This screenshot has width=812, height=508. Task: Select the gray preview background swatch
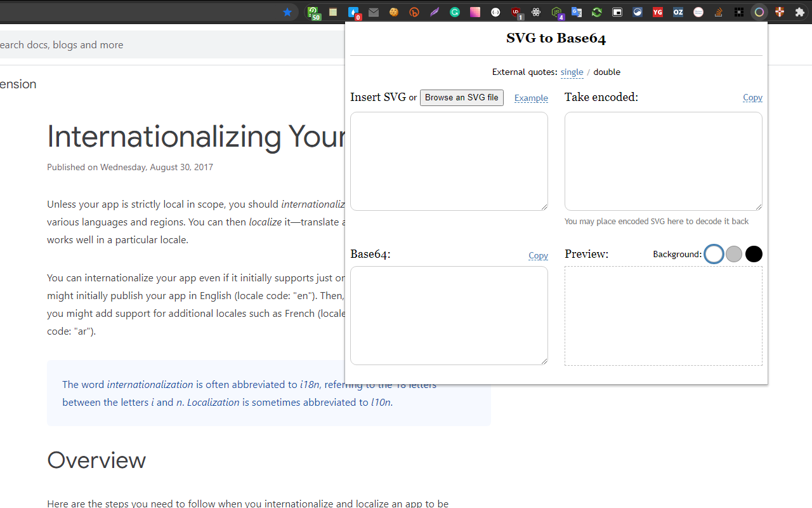734,254
